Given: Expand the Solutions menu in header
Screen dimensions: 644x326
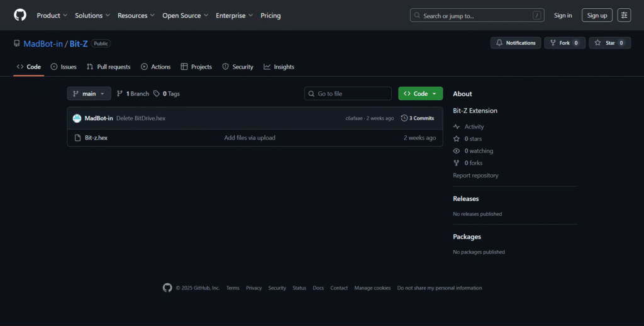Looking at the screenshot, I should click(x=92, y=15).
